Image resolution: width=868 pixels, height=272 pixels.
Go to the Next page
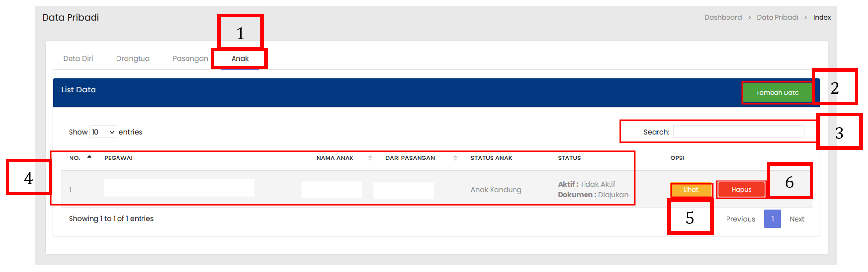(797, 219)
